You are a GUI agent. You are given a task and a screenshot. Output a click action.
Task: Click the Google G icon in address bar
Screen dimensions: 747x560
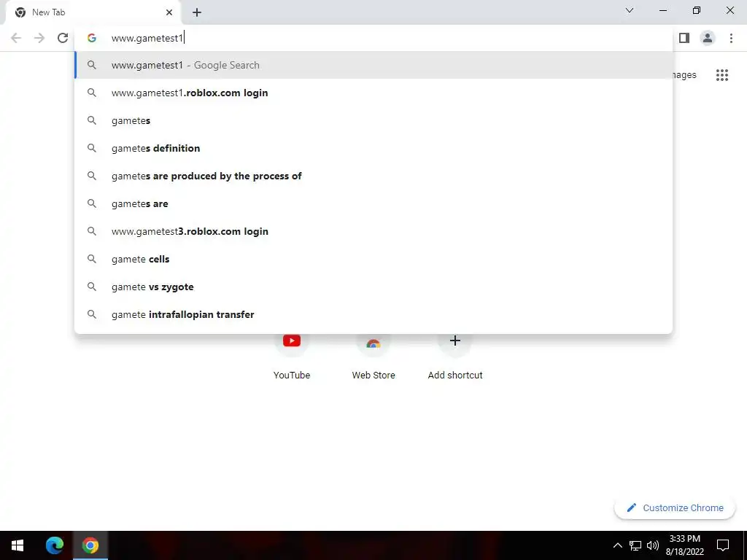(92, 38)
